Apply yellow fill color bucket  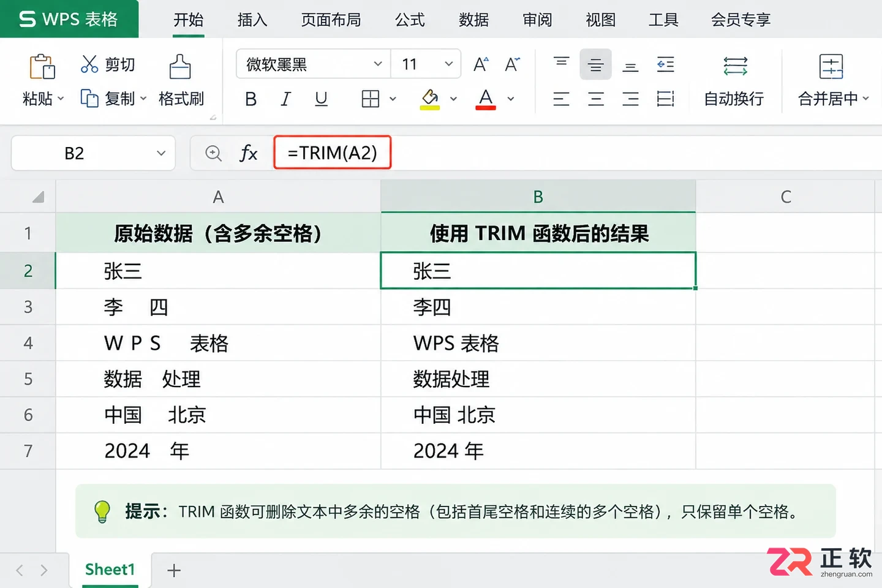click(x=430, y=99)
